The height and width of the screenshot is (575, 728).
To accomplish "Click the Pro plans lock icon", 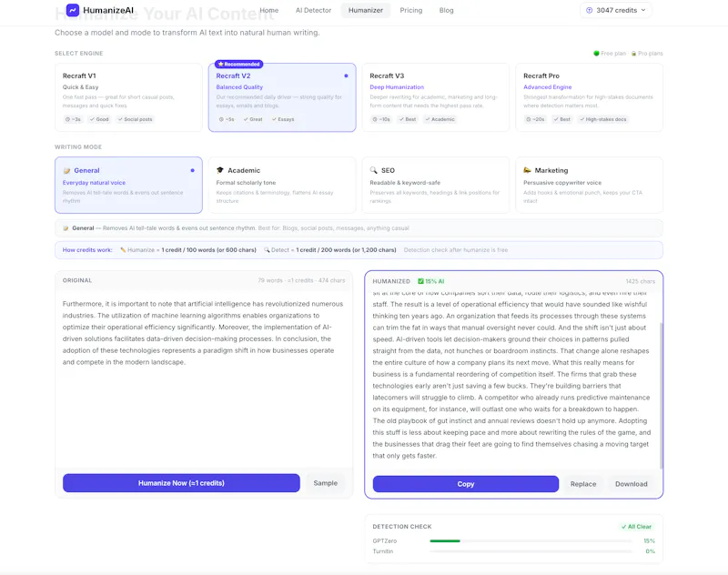I will point(633,54).
